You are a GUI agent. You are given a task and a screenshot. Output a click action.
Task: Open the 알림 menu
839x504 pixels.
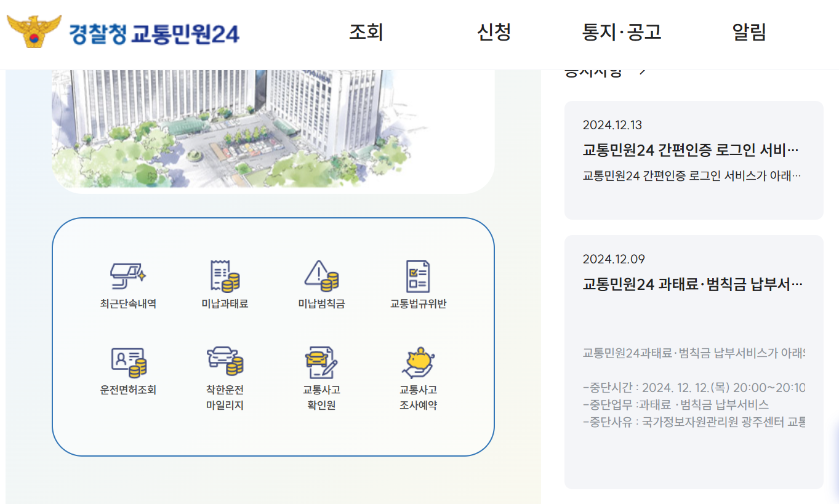pyautogui.click(x=749, y=32)
